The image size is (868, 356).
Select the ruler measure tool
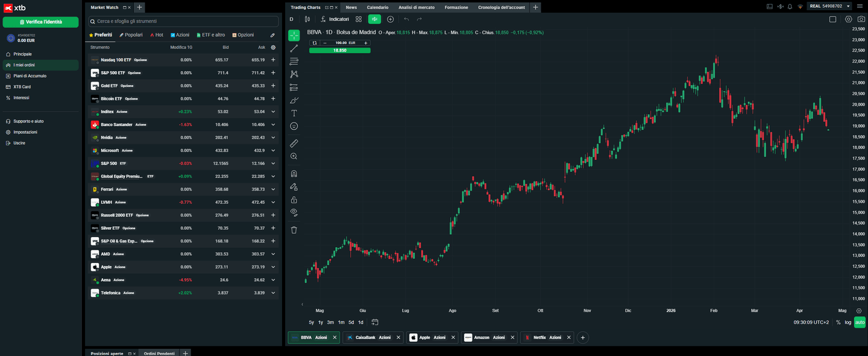[x=294, y=144]
